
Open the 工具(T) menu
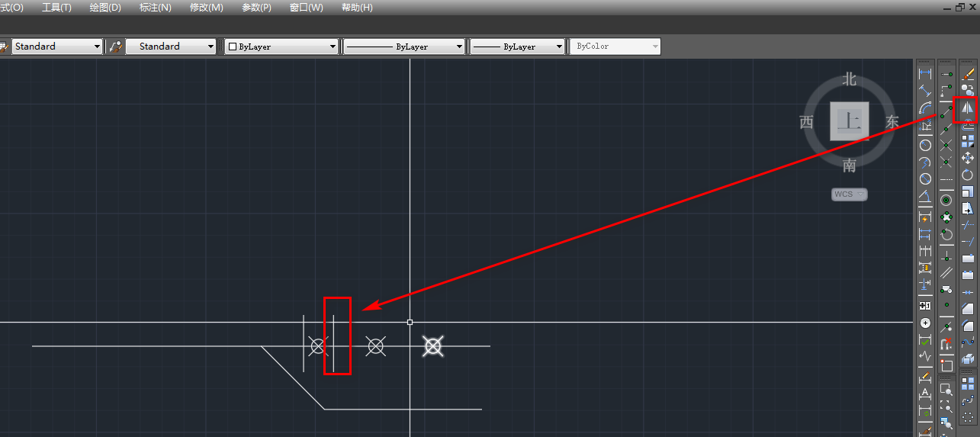[x=56, y=8]
